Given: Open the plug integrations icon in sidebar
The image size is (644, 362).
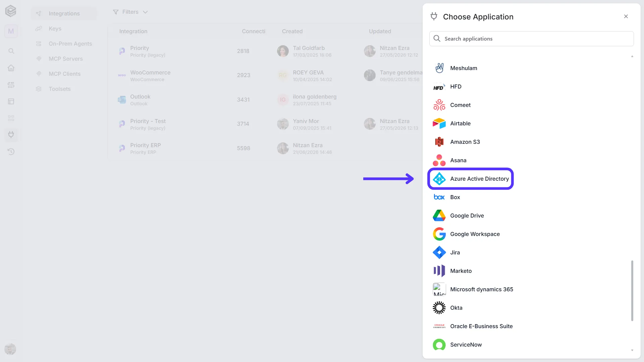Looking at the screenshot, I should click(11, 135).
